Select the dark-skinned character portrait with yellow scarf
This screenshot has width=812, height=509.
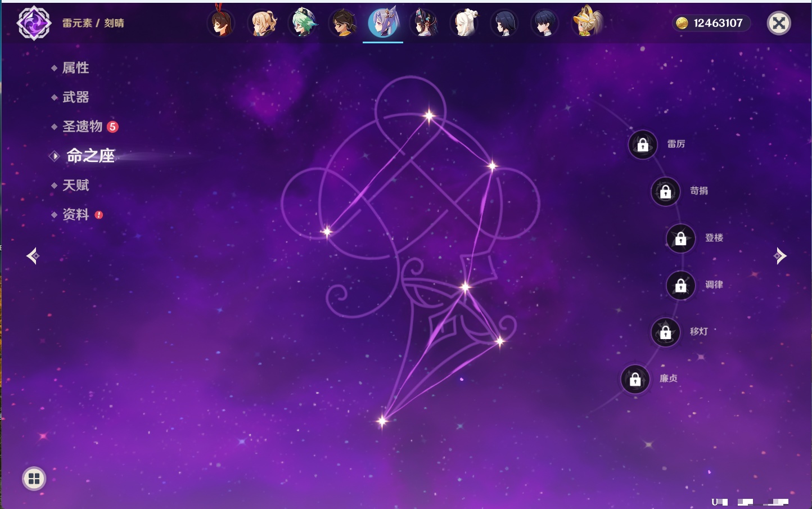343,22
